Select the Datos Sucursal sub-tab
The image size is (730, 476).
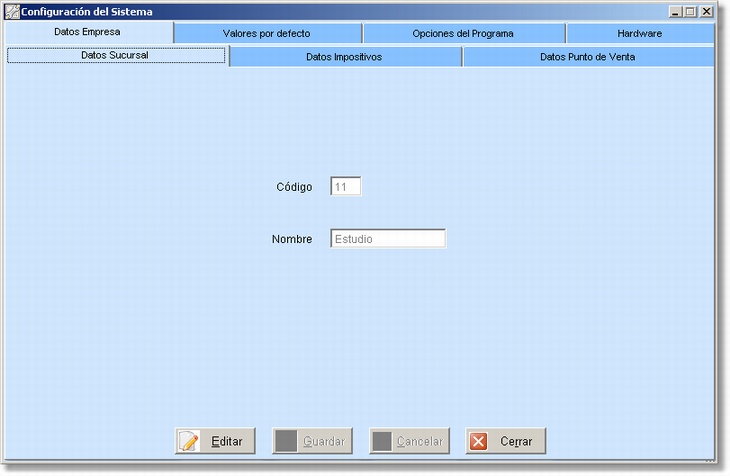tap(115, 56)
